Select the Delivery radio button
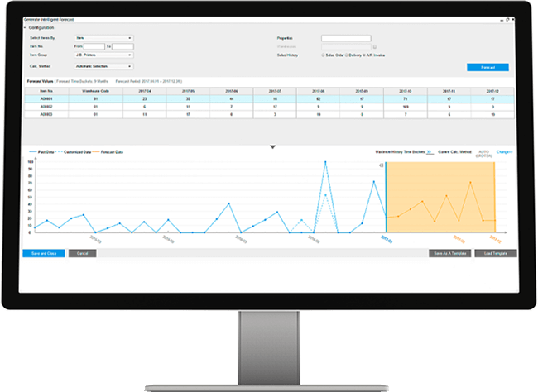The width and height of the screenshot is (538, 392). tap(347, 56)
